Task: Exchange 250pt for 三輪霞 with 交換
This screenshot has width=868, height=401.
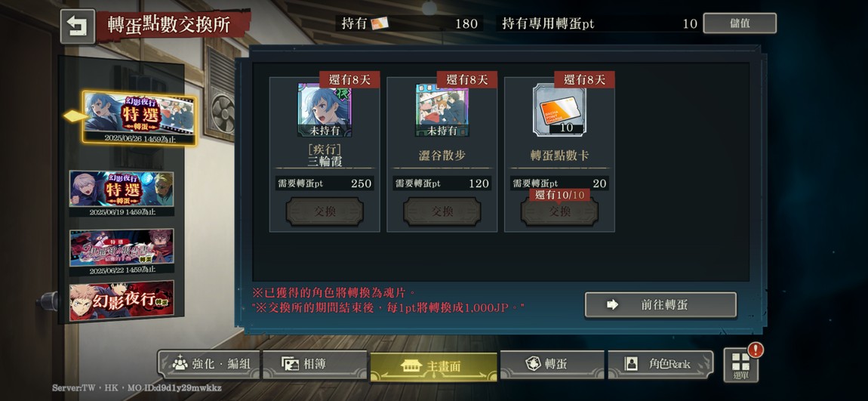Action: coord(325,211)
